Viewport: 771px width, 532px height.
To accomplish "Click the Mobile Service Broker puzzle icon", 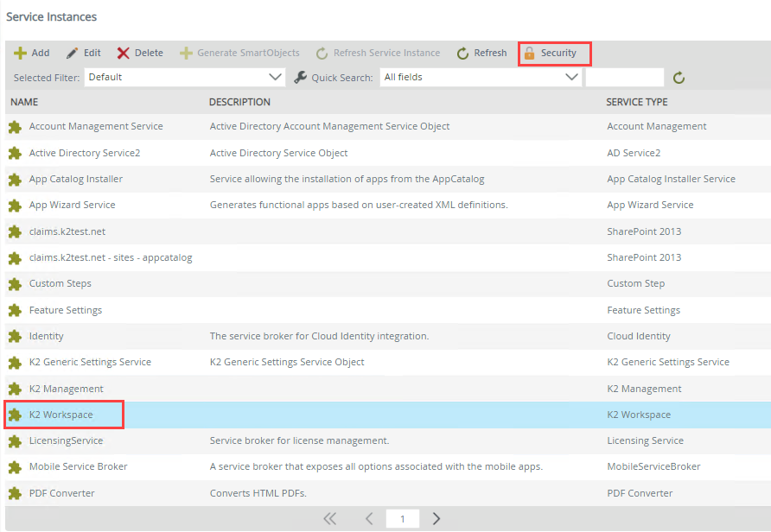I will click(x=15, y=467).
